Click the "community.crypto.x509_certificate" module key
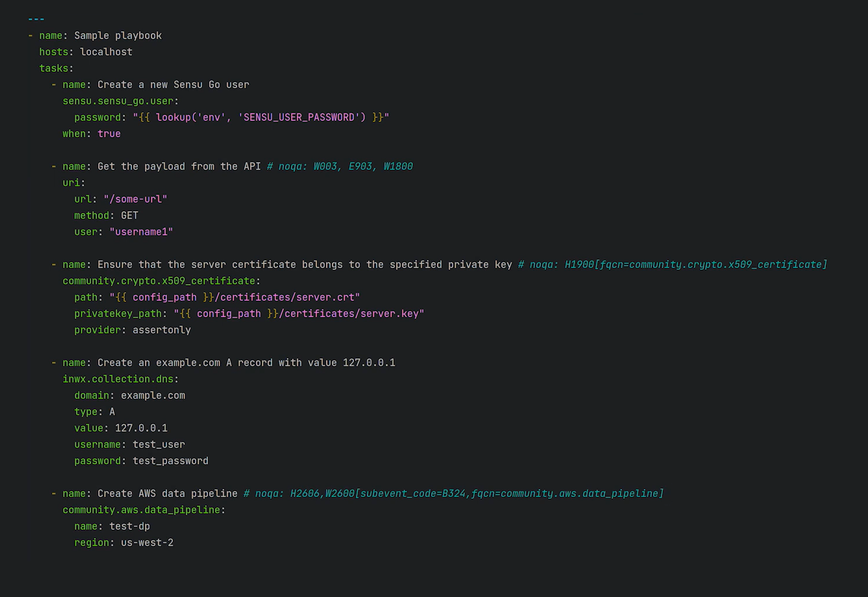The height and width of the screenshot is (597, 868). 158,281
